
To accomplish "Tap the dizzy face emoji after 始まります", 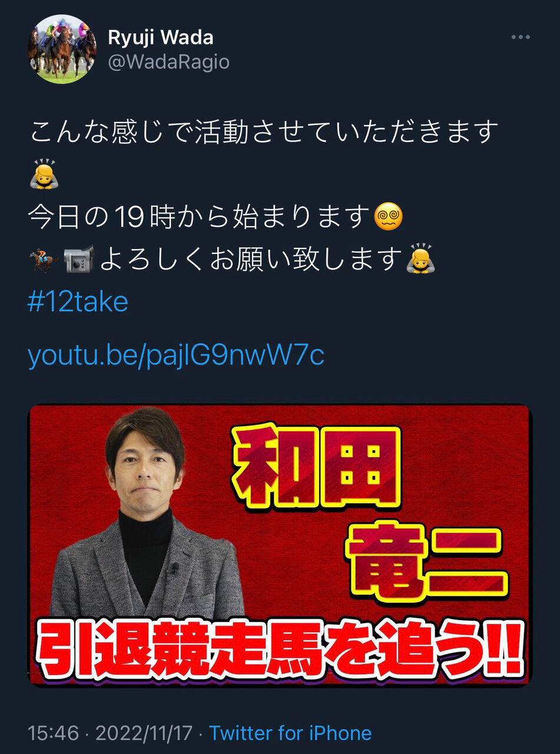I will click(389, 218).
